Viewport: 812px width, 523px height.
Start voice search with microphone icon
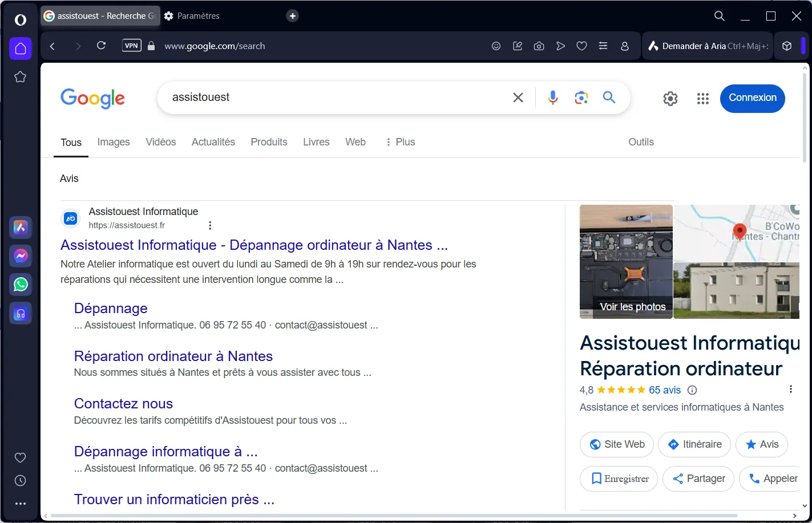(552, 98)
